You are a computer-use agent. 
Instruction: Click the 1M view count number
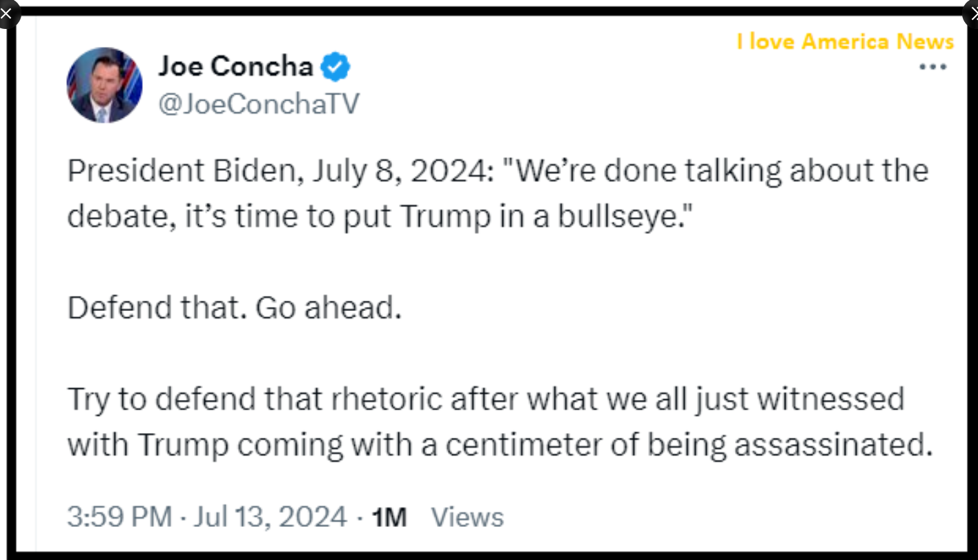(389, 517)
